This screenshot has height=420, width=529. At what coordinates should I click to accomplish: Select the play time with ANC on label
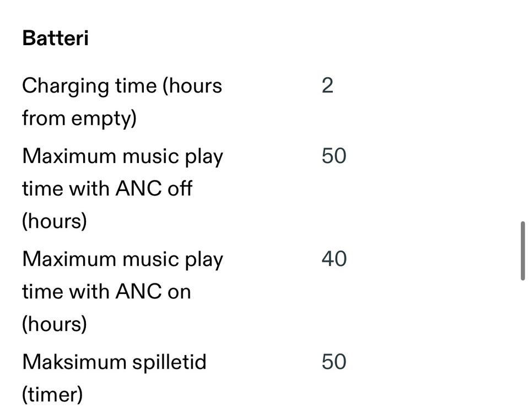point(122,291)
